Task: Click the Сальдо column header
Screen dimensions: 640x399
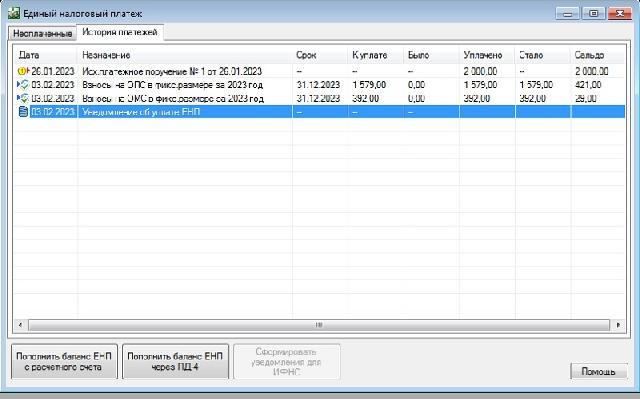Action: (x=598, y=55)
